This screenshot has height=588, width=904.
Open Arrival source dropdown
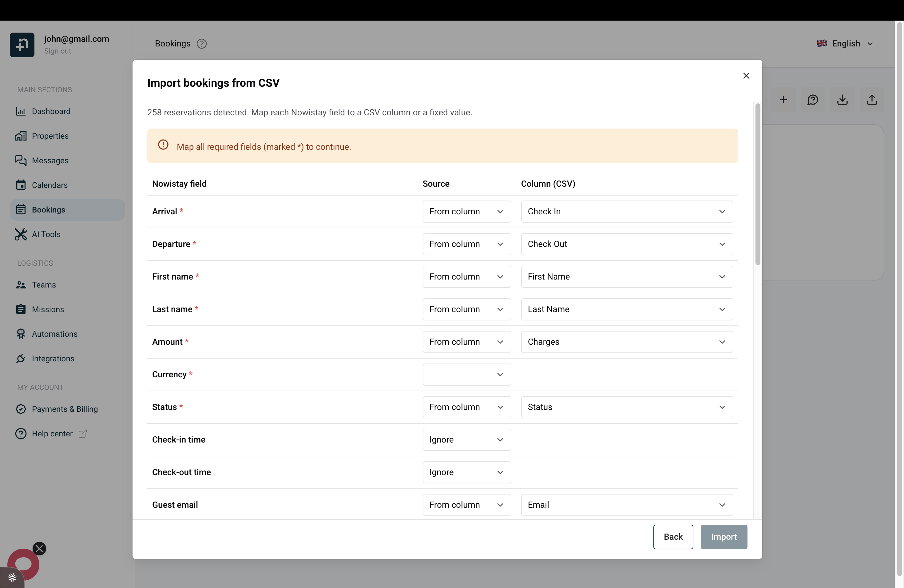point(466,212)
